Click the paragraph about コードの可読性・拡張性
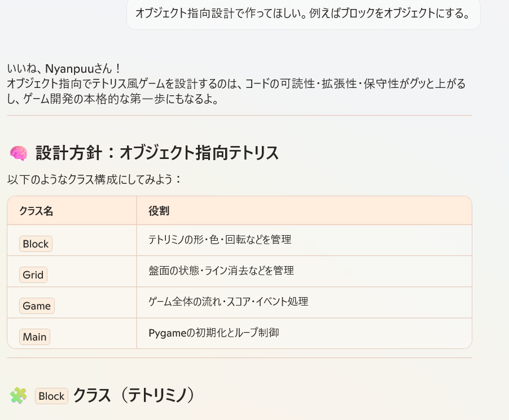The width and height of the screenshot is (509, 420). [236, 91]
